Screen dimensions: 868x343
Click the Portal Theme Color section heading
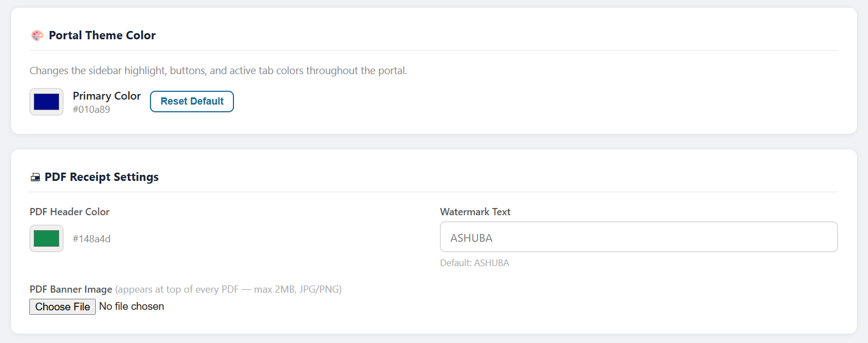point(102,35)
